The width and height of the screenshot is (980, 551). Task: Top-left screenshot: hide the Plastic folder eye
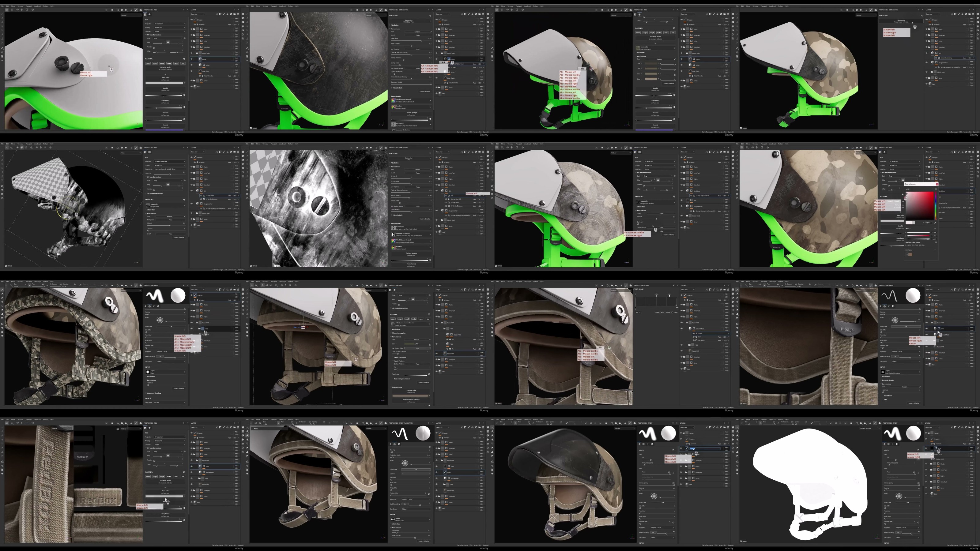click(192, 29)
